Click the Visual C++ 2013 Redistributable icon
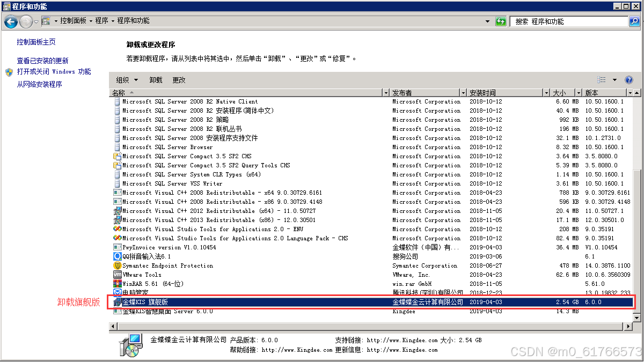 (x=118, y=220)
